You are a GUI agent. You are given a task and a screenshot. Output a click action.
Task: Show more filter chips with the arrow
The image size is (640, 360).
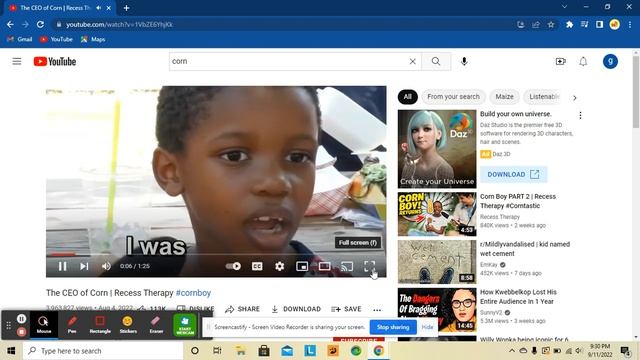point(575,98)
